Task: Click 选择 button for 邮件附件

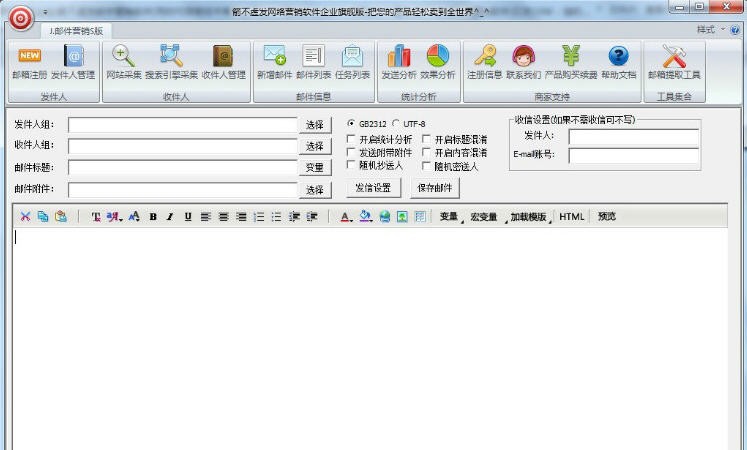Action: 315,190
